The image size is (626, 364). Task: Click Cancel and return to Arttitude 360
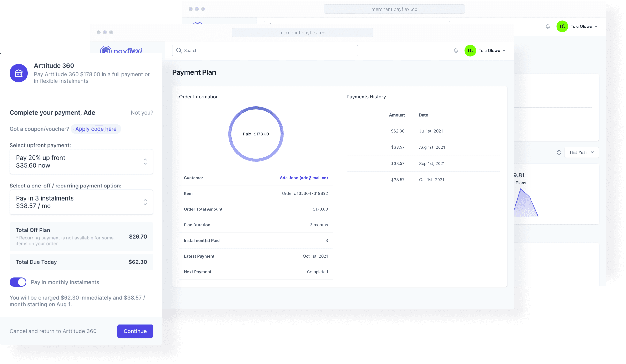(53, 331)
